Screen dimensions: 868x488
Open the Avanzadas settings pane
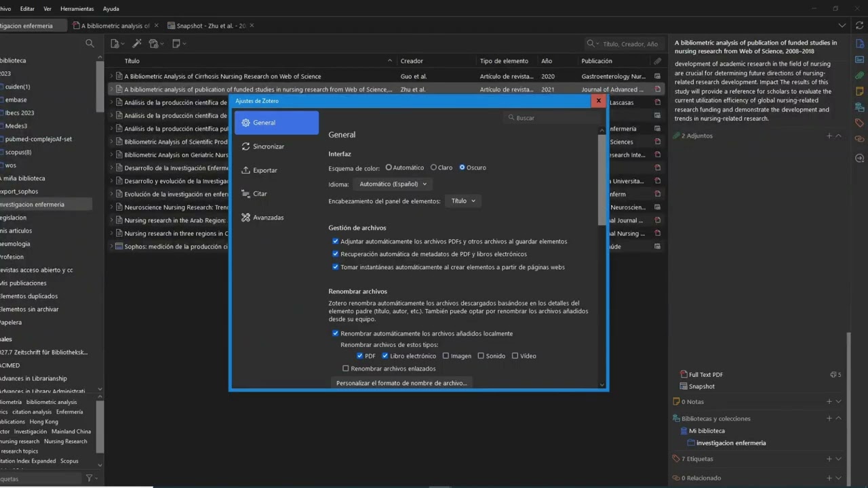point(277,218)
